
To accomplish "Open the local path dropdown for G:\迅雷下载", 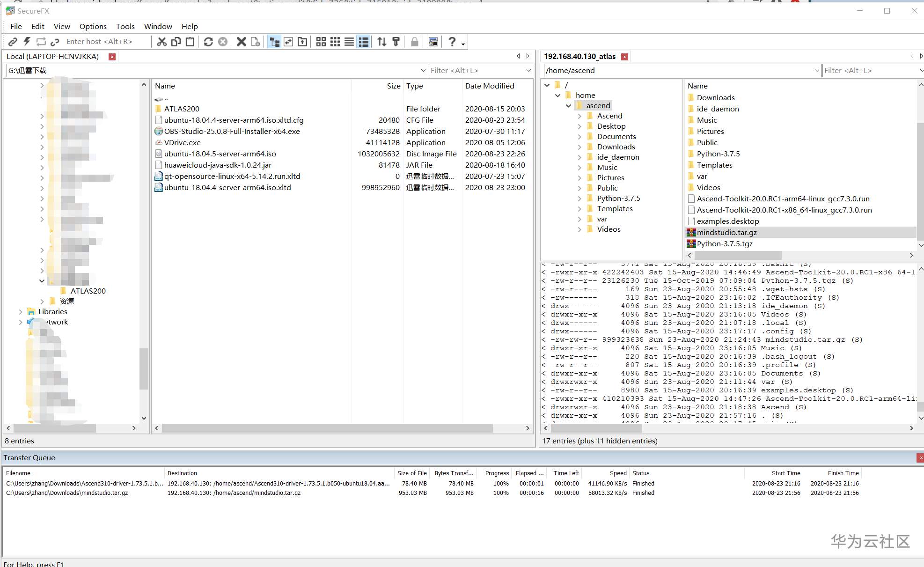I will [423, 71].
